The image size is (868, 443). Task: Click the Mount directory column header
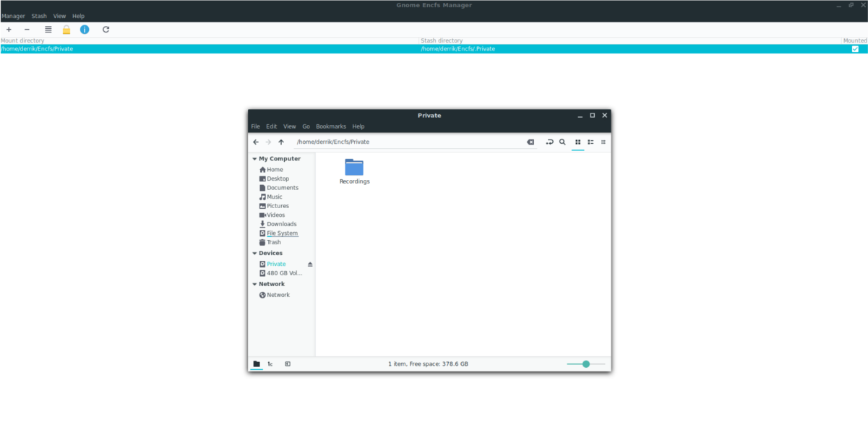coord(210,41)
